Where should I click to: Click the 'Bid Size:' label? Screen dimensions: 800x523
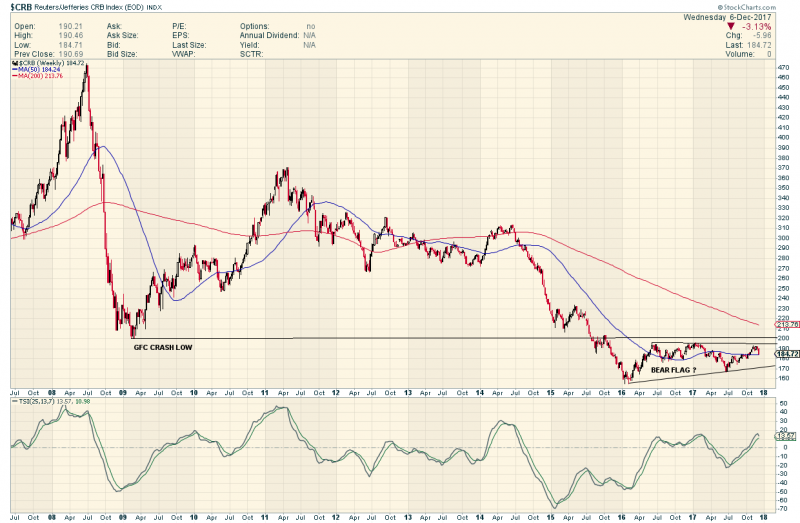(x=121, y=54)
